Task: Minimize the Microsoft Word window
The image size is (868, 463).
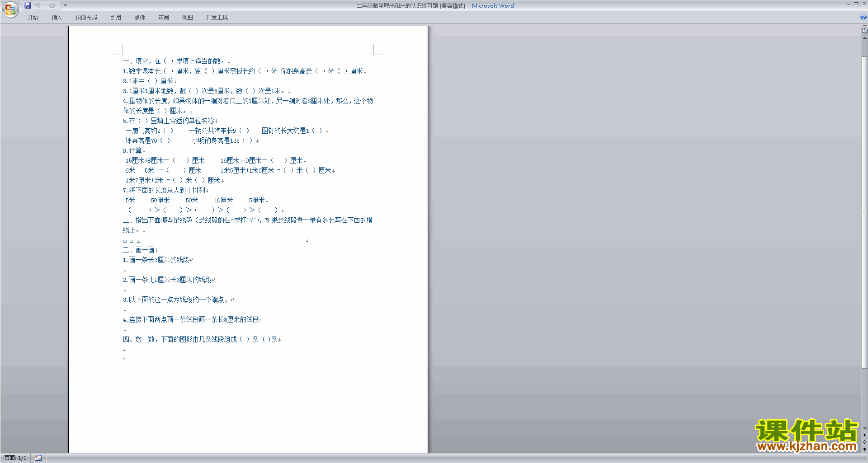Action: [848, 4]
